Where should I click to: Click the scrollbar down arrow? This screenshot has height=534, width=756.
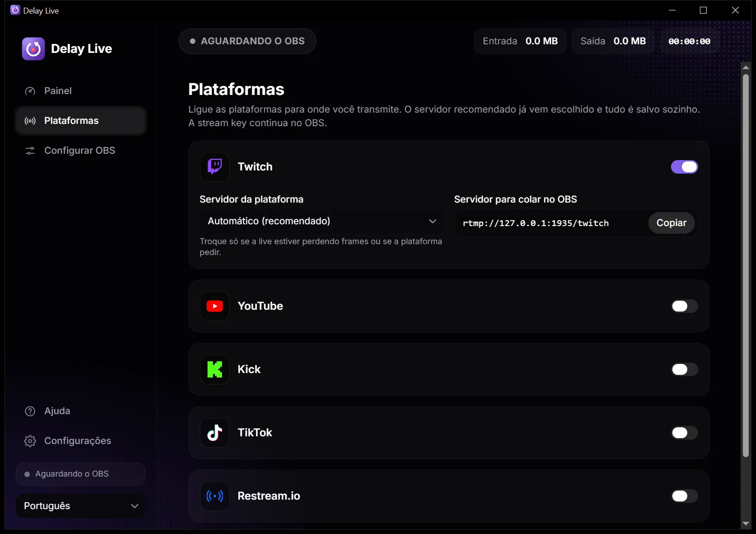coord(746,524)
